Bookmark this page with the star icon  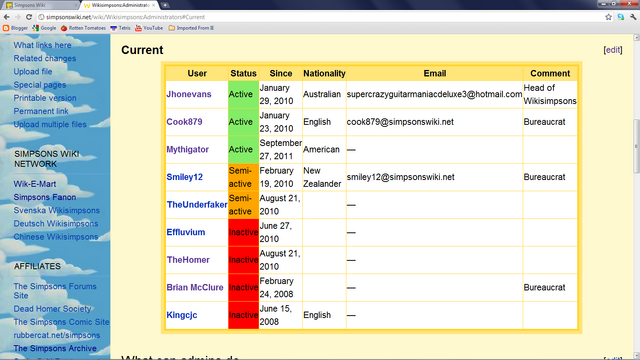[x=609, y=17]
